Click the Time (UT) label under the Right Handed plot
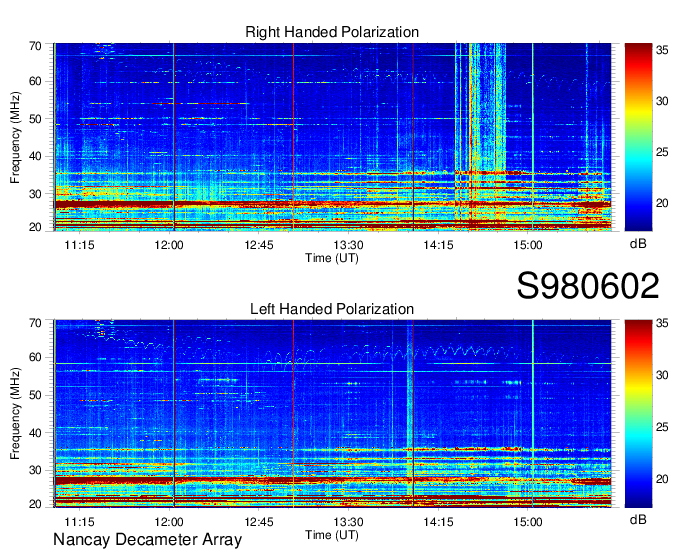 pyautogui.click(x=332, y=258)
